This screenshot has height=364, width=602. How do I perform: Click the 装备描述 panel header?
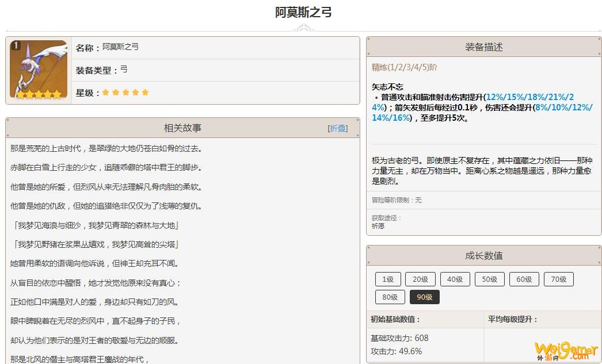pyautogui.click(x=483, y=47)
